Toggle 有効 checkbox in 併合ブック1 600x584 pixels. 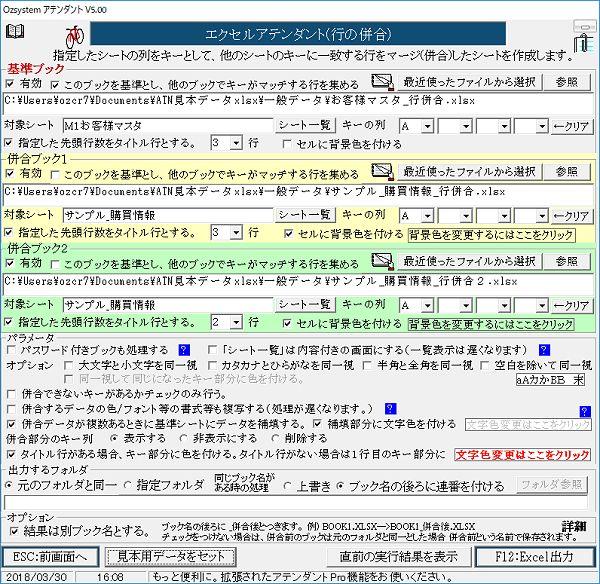(x=10, y=173)
